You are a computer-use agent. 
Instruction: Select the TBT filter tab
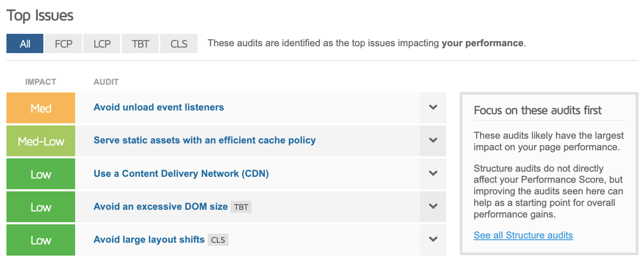pos(140,43)
